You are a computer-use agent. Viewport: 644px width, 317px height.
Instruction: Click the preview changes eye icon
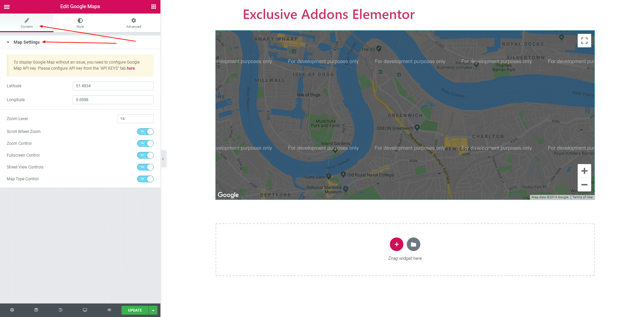point(109,310)
